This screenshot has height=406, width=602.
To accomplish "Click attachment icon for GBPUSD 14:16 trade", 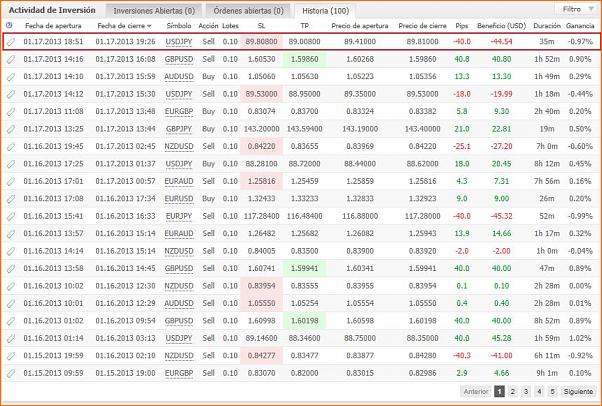I will tap(12, 59).
